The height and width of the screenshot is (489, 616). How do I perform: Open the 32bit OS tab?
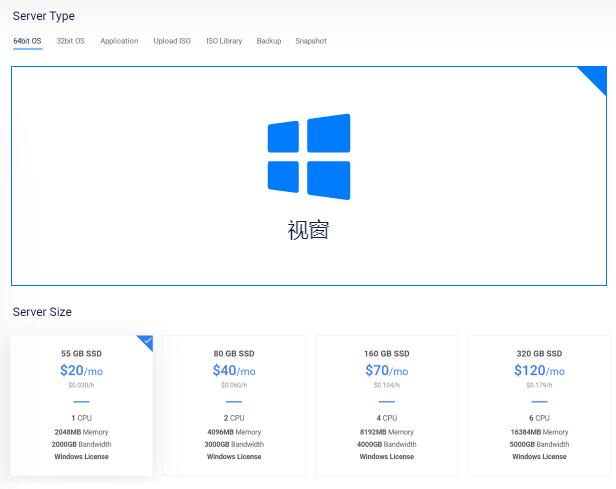point(71,41)
